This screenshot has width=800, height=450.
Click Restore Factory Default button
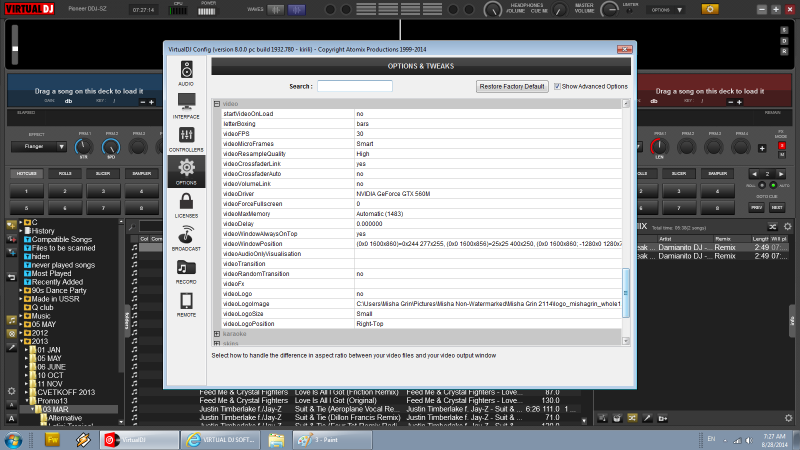pyautogui.click(x=512, y=86)
